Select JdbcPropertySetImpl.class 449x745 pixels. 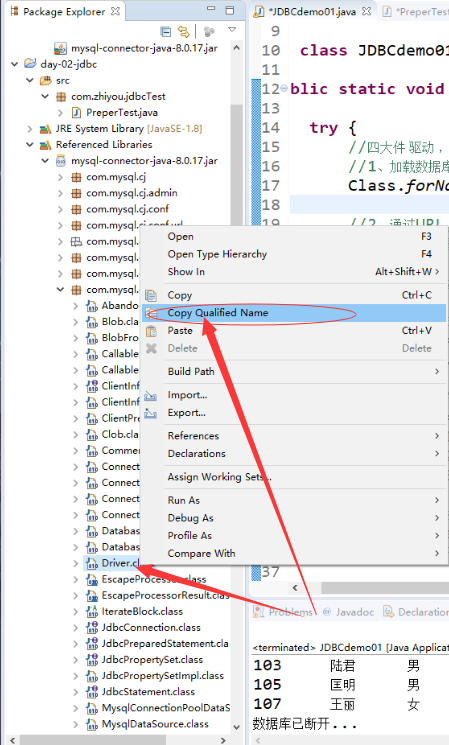[x=162, y=676]
